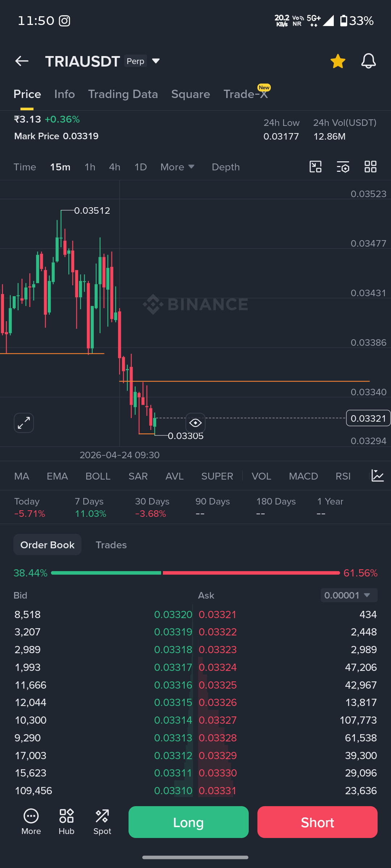Switch to Spot trading icon
Viewport: 391px width, 868px height.
[x=102, y=822]
